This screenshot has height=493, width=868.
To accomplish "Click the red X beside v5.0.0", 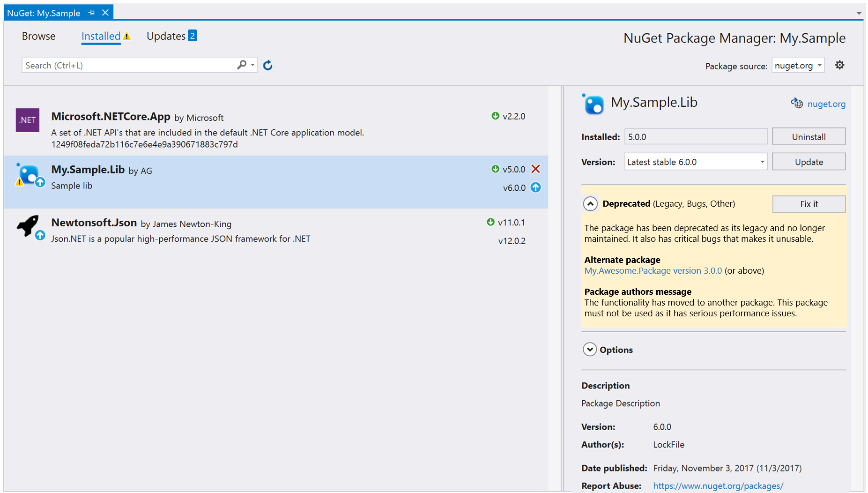I will [x=535, y=169].
